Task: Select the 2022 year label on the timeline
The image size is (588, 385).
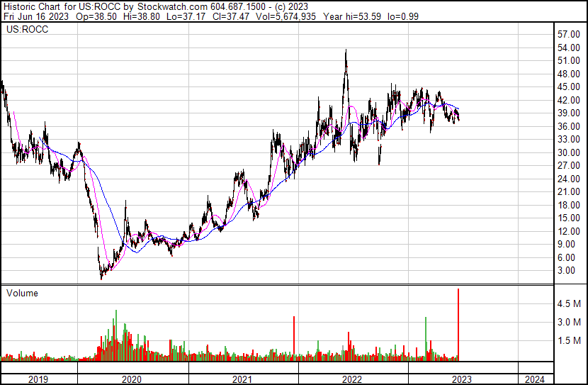Action: (x=352, y=379)
